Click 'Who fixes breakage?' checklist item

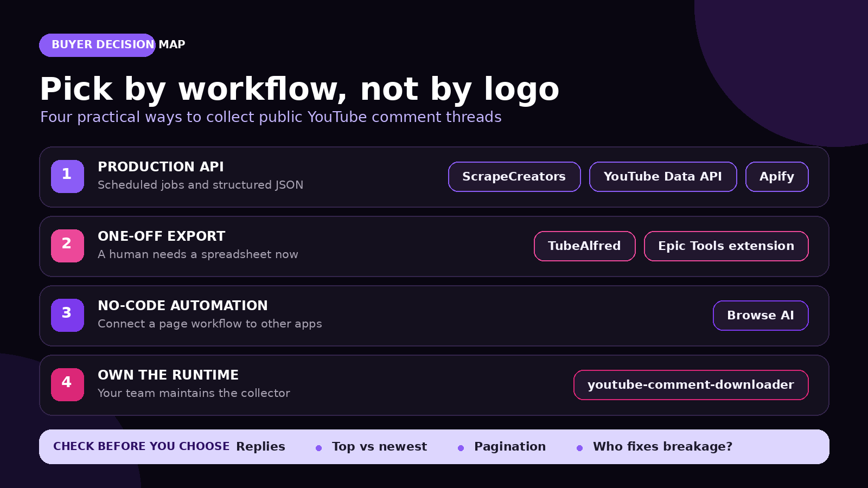662,447
